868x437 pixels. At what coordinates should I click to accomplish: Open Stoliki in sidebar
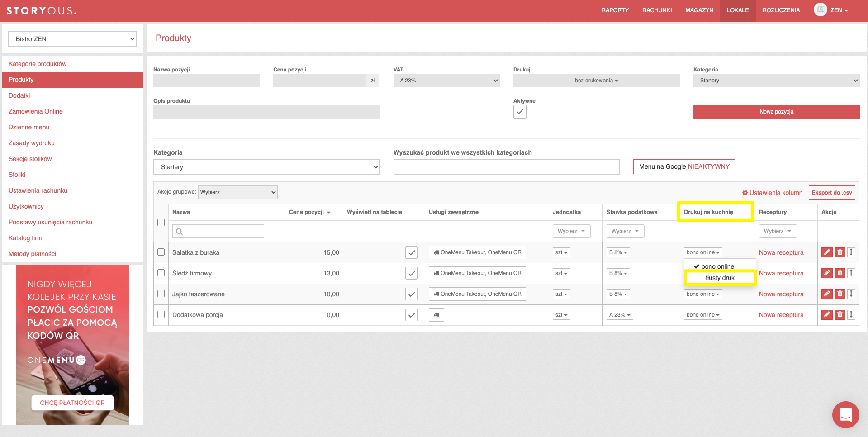(x=17, y=175)
